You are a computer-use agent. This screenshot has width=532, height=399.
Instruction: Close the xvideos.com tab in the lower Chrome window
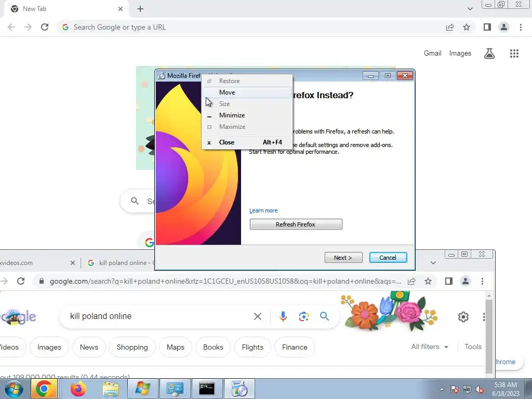pyautogui.click(x=73, y=263)
